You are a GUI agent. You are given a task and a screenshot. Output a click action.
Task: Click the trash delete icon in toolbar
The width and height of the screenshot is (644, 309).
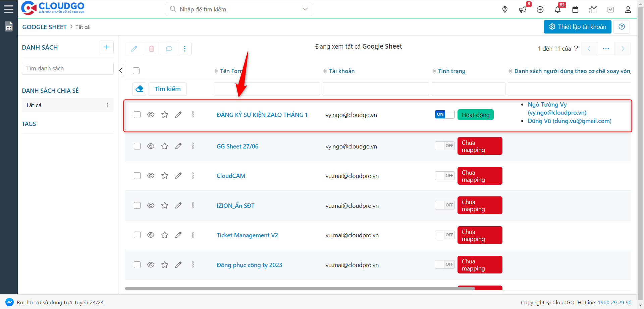pyautogui.click(x=152, y=49)
